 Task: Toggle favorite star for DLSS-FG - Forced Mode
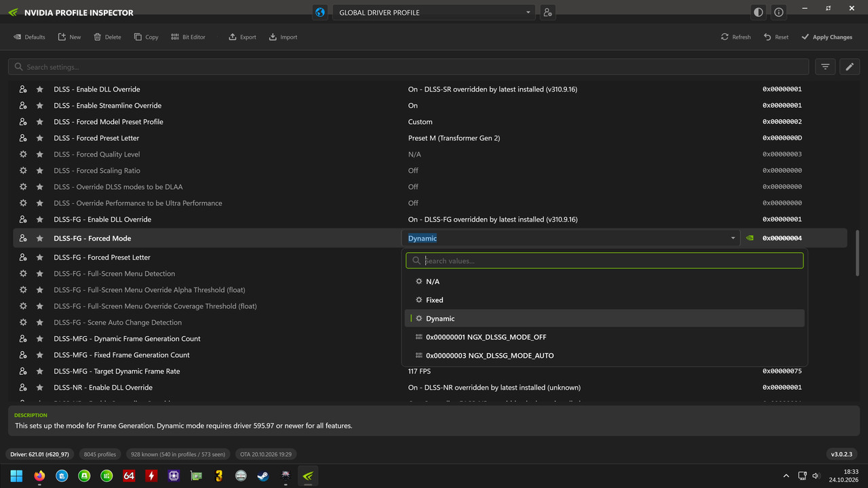(40, 238)
